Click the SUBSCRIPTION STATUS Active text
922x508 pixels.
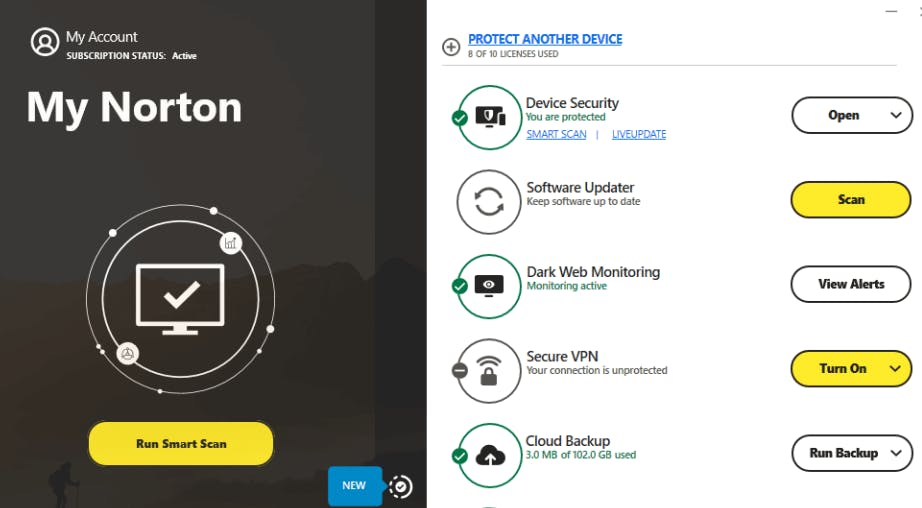[132, 56]
